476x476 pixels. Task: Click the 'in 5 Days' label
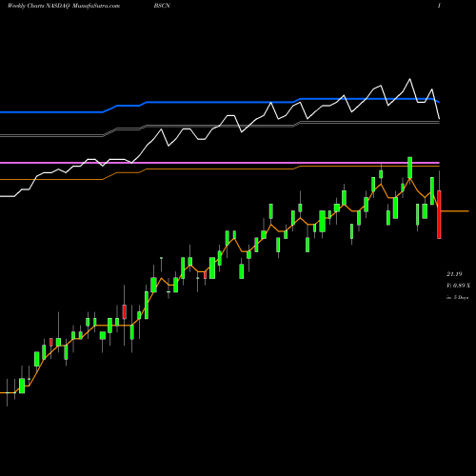(457, 297)
